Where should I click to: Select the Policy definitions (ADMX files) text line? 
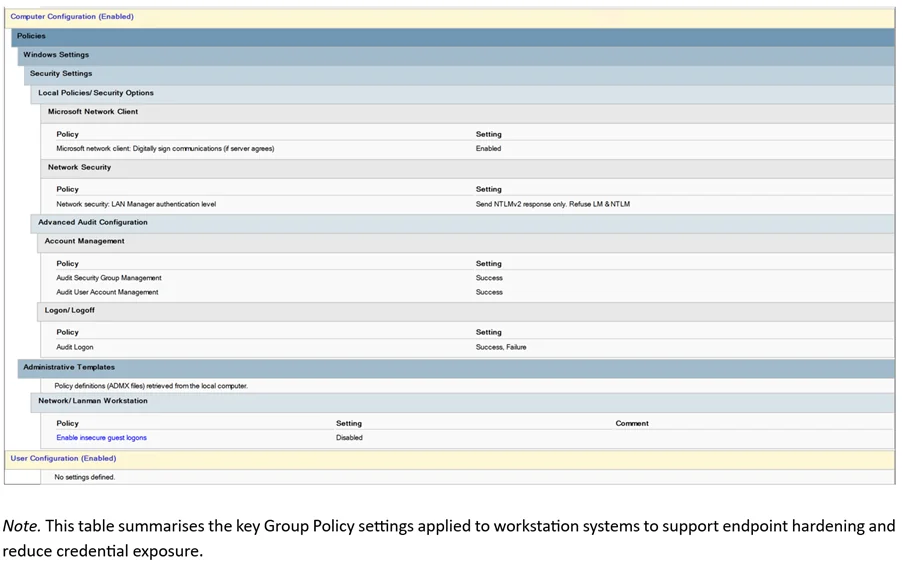pyautogui.click(x=151, y=386)
